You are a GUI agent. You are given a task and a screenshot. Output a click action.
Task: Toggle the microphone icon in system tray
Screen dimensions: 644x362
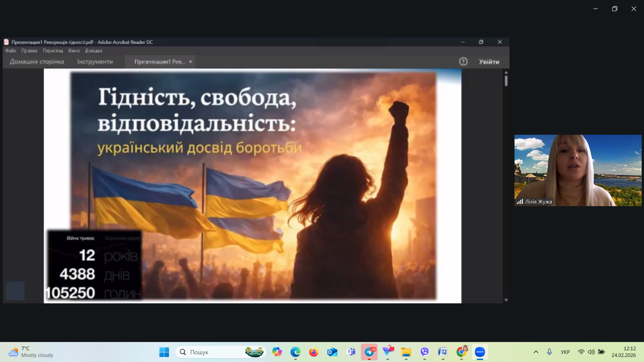(x=549, y=352)
